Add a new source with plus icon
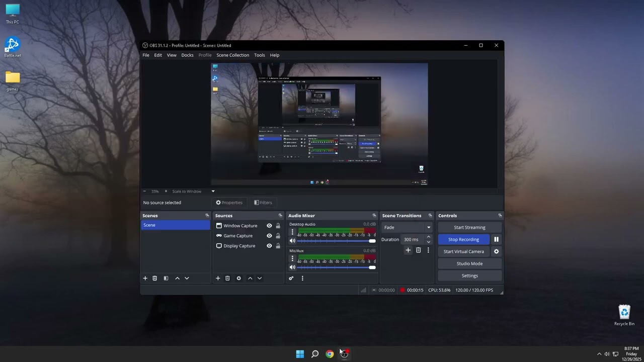This screenshot has width=644, height=362. coord(218,278)
